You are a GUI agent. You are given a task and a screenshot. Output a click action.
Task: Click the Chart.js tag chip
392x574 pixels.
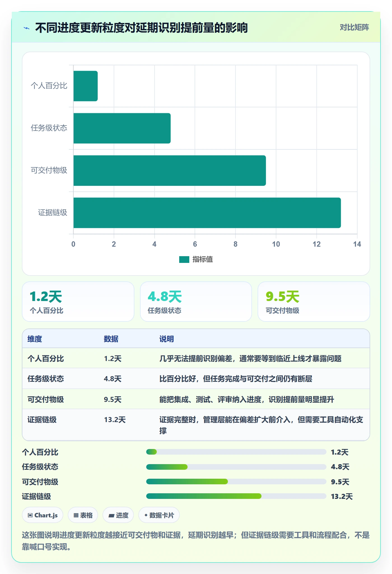(x=43, y=515)
